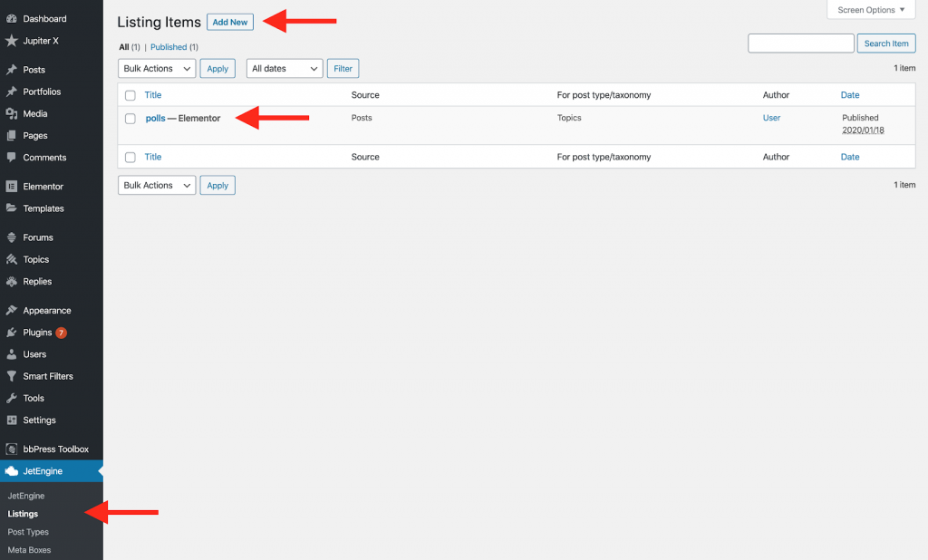Open the Post Types submenu item
Viewport: 928px width, 560px height.
[x=28, y=532]
